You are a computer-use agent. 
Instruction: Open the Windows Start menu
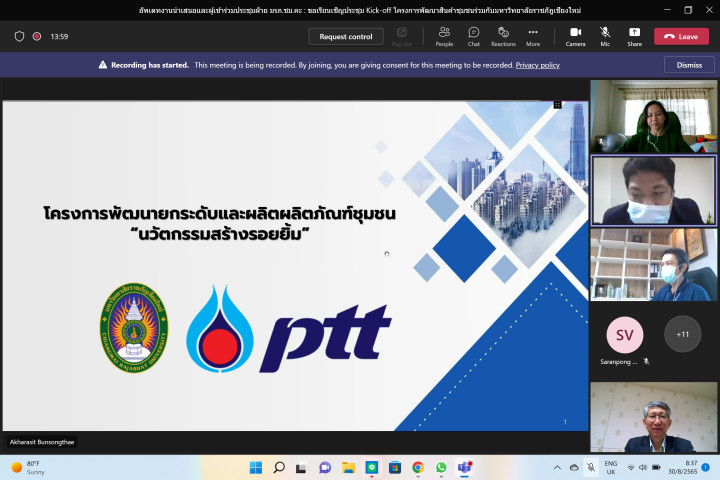tap(256, 468)
